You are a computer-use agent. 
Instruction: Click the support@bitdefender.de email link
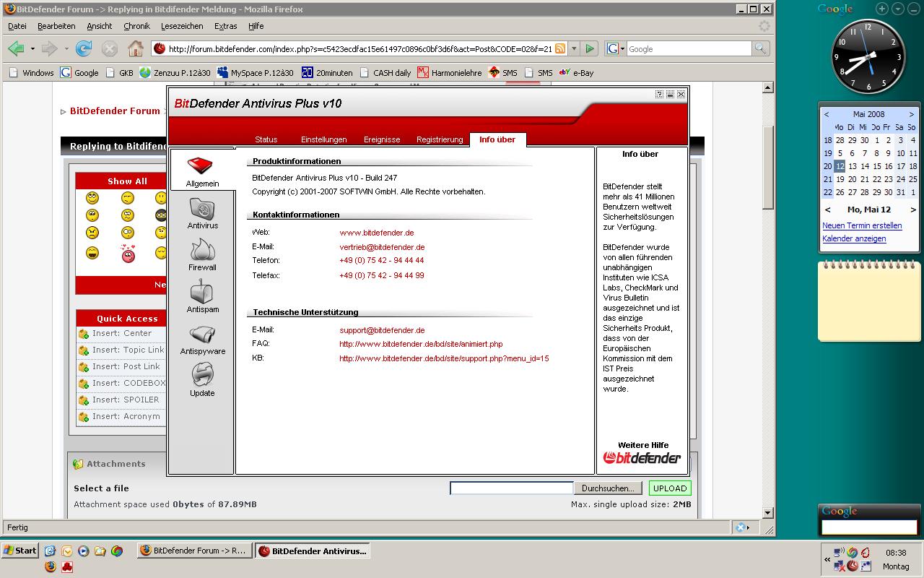tap(382, 330)
